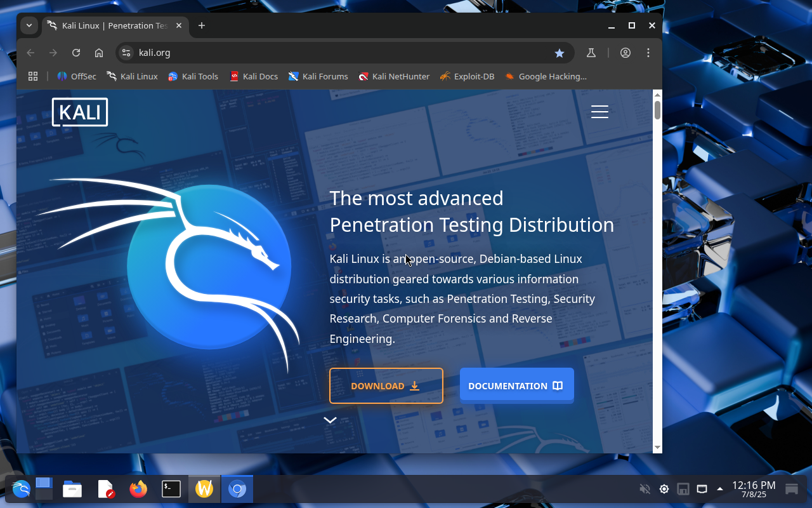The image size is (812, 508).
Task: Maximize the browser window
Action: (x=632, y=25)
